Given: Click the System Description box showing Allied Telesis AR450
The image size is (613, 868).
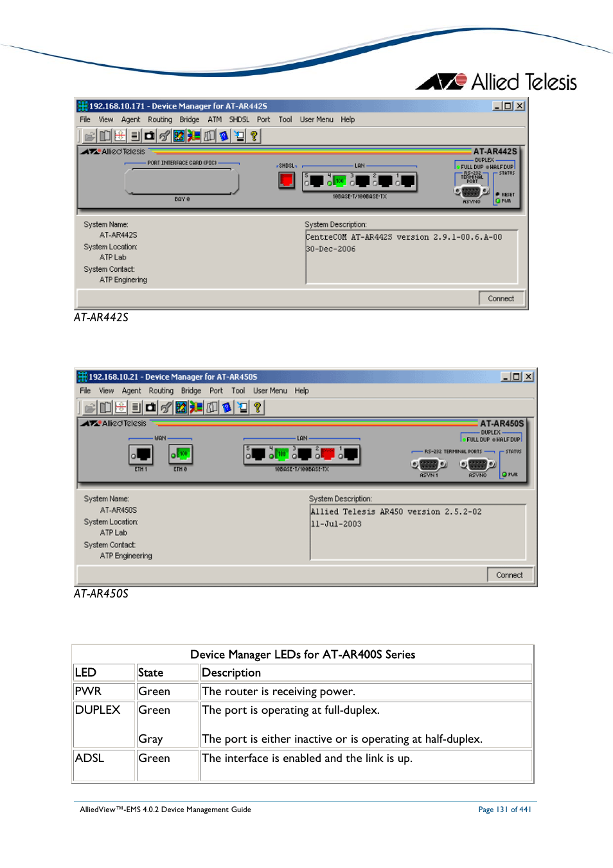Looking at the screenshot, I should pyautogui.click(x=418, y=532).
